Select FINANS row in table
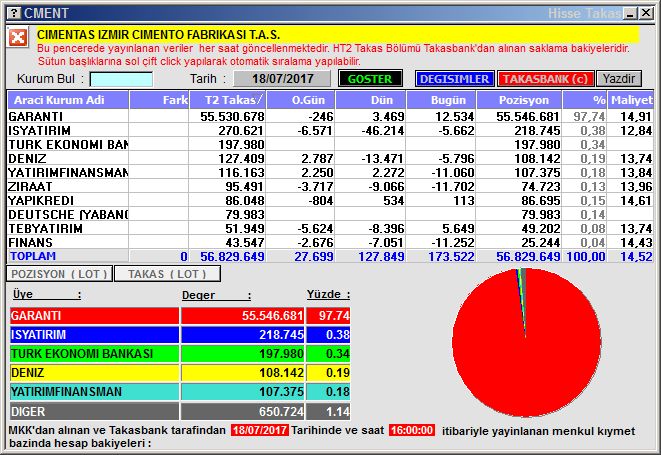The height and width of the screenshot is (455, 661). pyautogui.click(x=330, y=242)
